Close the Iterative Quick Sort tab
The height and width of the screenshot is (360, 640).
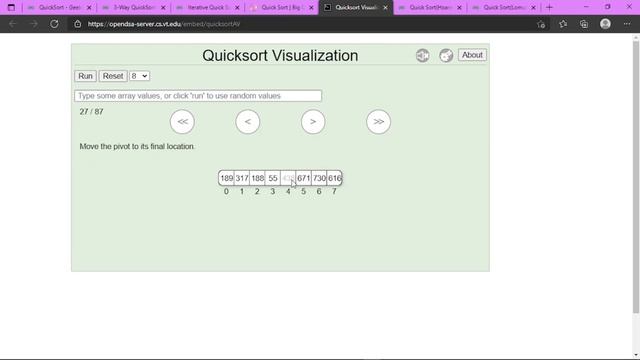237,7
